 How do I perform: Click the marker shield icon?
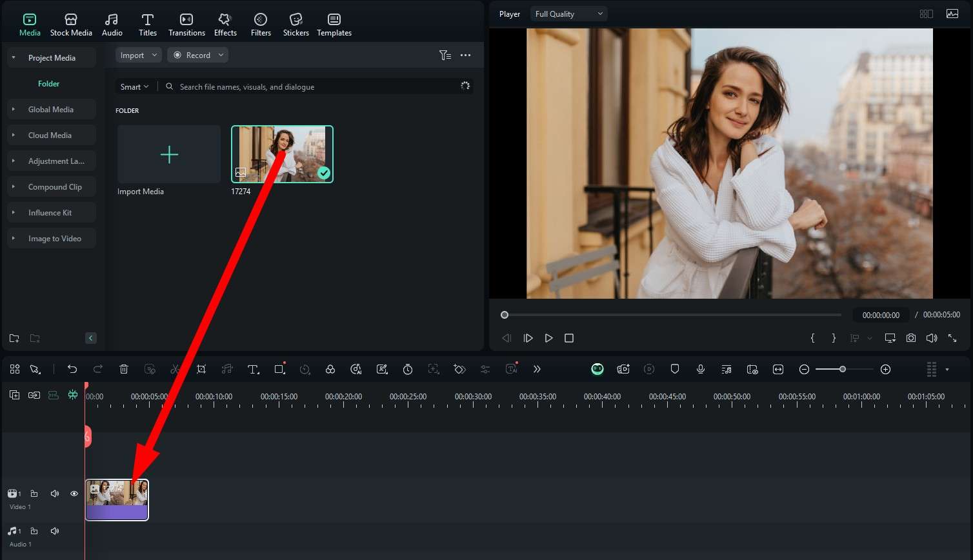point(675,369)
